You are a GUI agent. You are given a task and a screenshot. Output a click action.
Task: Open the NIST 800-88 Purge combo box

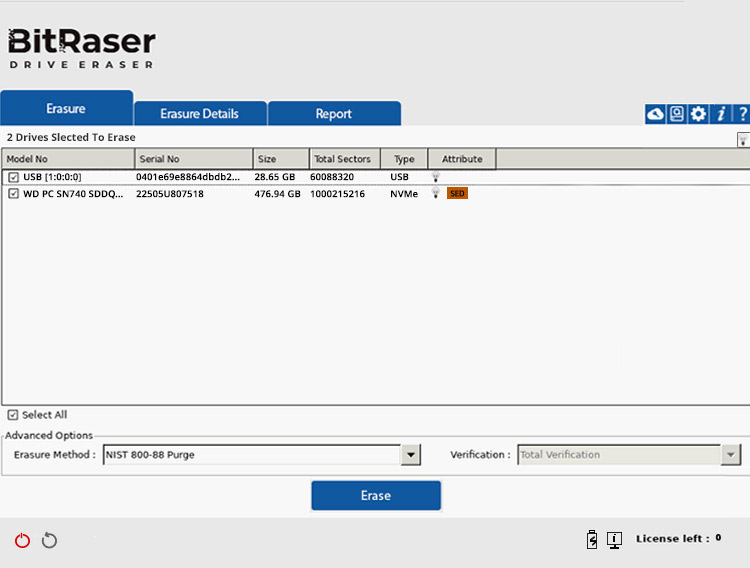click(262, 455)
